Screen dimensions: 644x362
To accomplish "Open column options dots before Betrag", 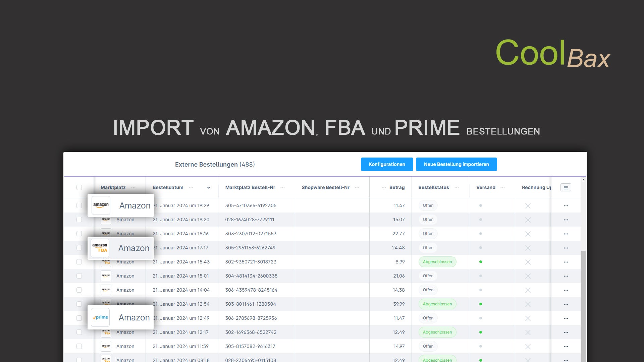I will point(384,188).
